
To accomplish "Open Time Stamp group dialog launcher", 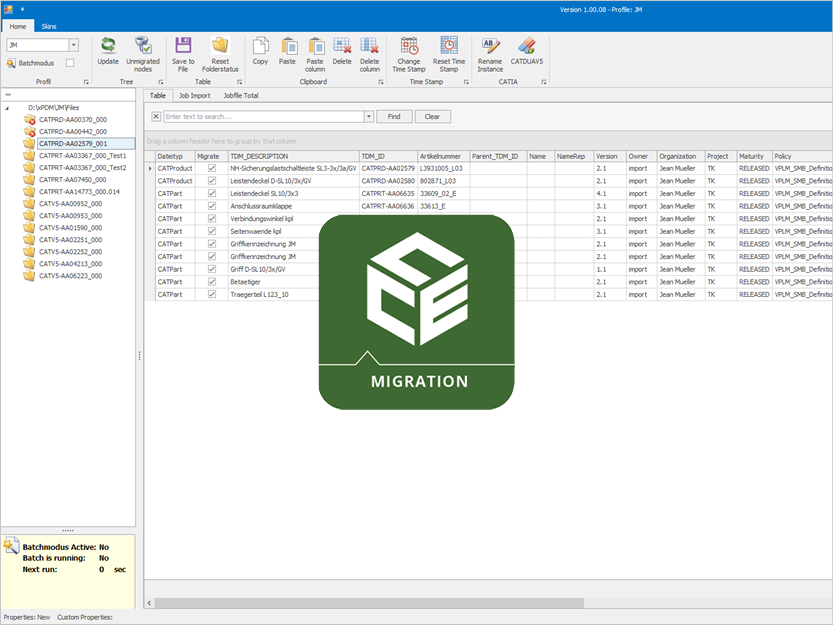I will (x=466, y=82).
